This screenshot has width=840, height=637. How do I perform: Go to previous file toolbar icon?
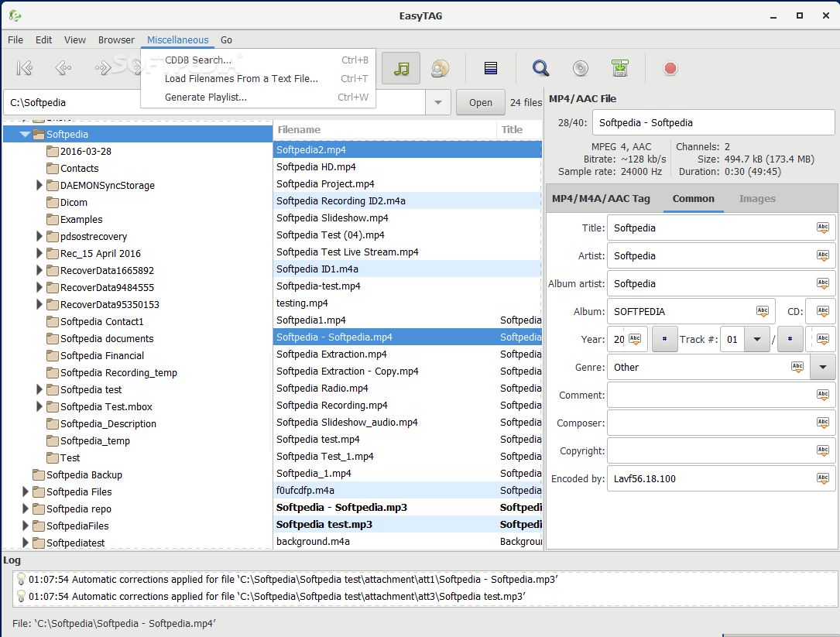tap(63, 68)
